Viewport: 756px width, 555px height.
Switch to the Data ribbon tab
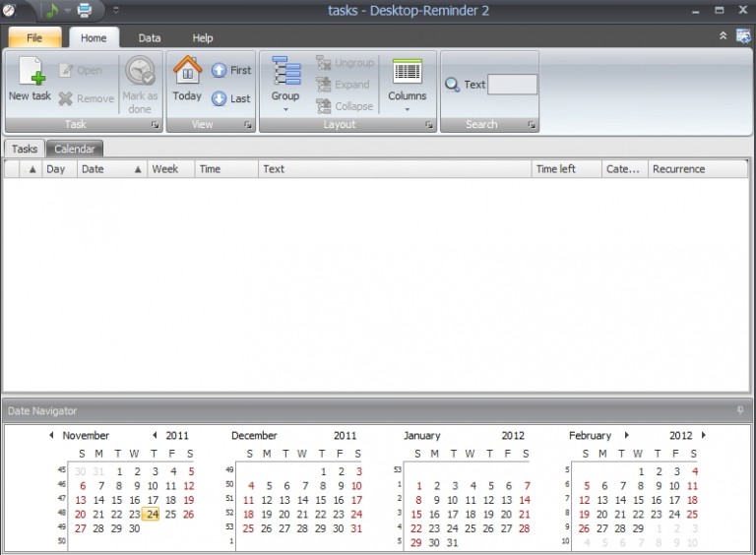(150, 37)
